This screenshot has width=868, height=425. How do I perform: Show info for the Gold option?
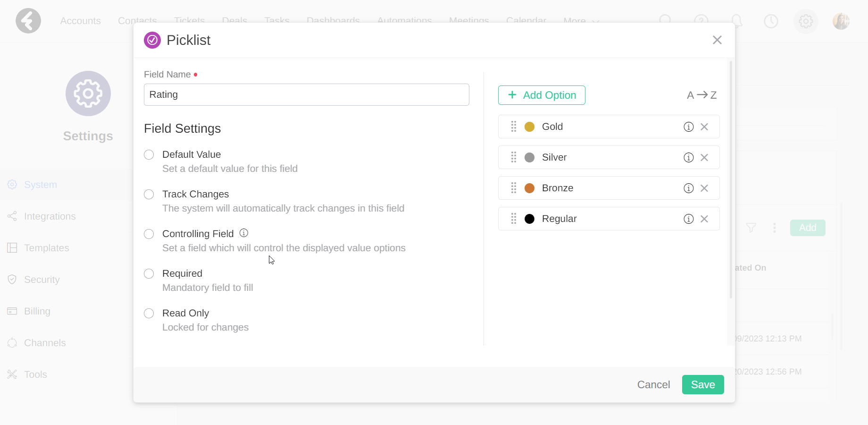(x=689, y=127)
